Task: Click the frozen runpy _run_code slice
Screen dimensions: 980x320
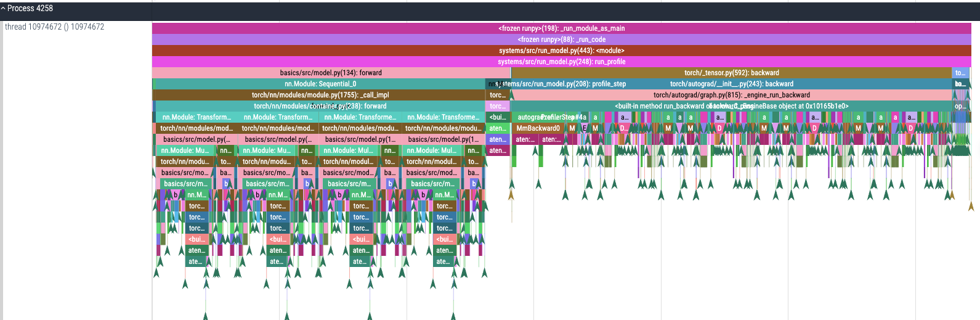Action: (x=561, y=39)
